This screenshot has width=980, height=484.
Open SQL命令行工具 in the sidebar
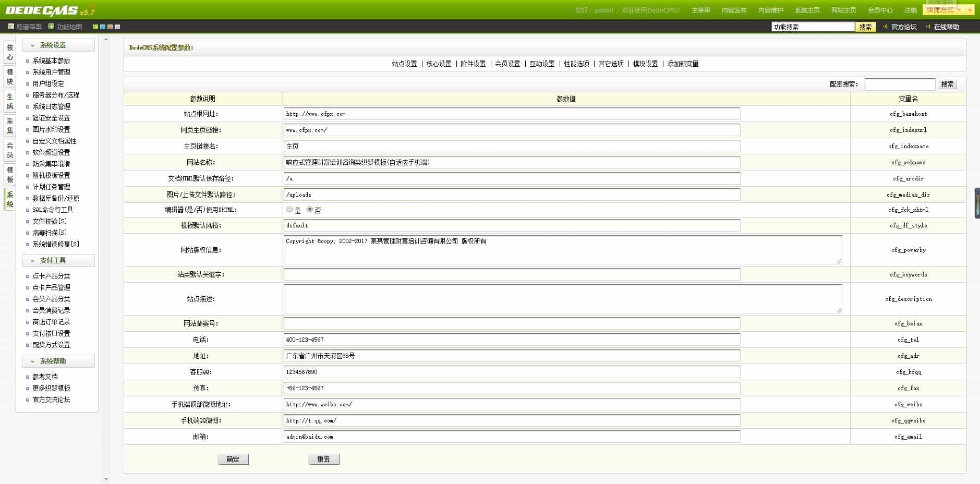tap(53, 210)
